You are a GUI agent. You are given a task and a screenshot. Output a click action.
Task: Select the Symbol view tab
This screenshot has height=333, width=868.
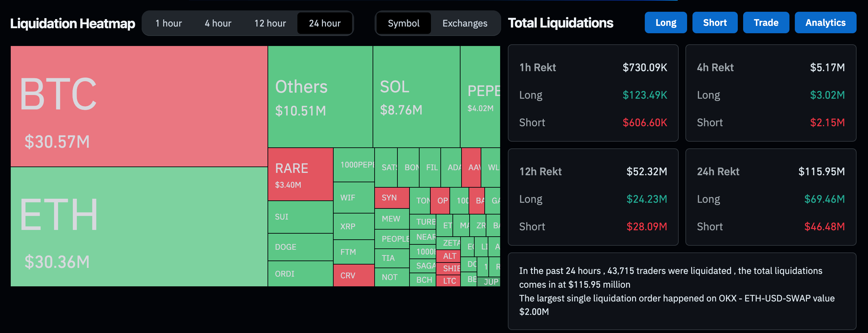(403, 23)
